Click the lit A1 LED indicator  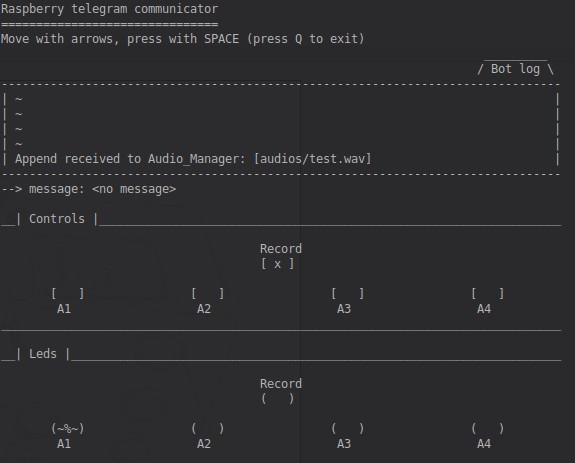tap(68, 429)
